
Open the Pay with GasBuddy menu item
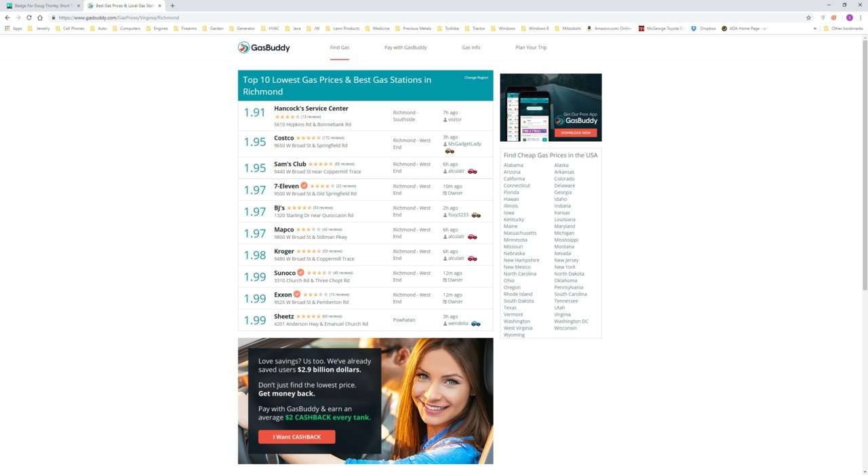coord(406,47)
